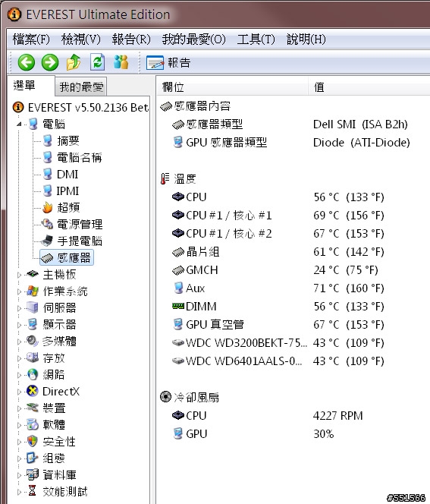Image resolution: width=430 pixels, height=504 pixels.
Task: Click the 多媒體 speaker icon
Action: pyautogui.click(x=33, y=341)
